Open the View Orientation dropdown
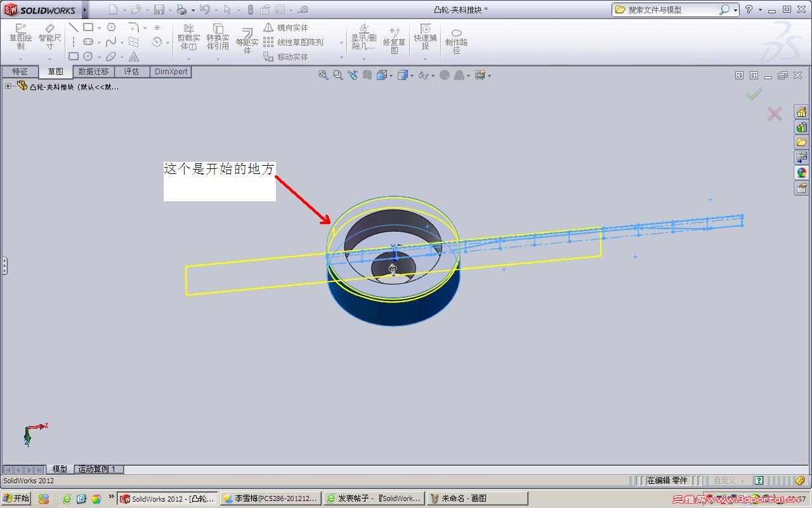The width and height of the screenshot is (812, 508). click(x=391, y=76)
